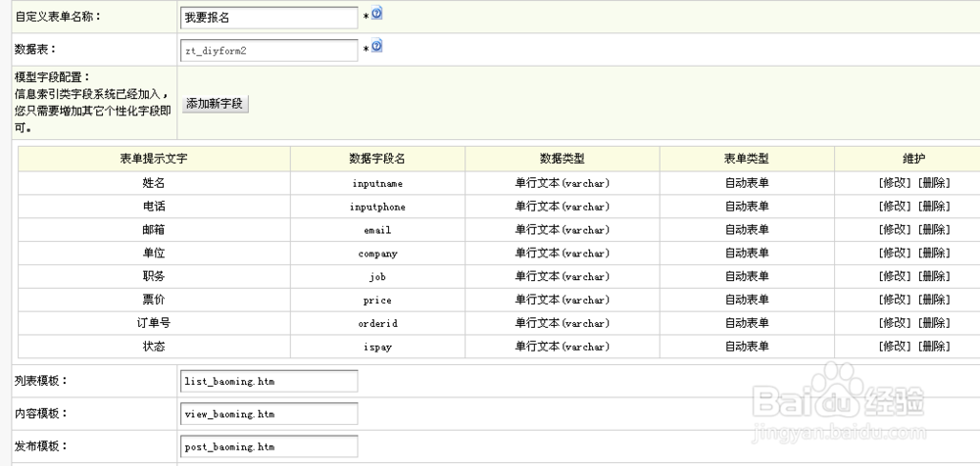
Task: Click 自动表单 in the email row
Action: click(746, 230)
